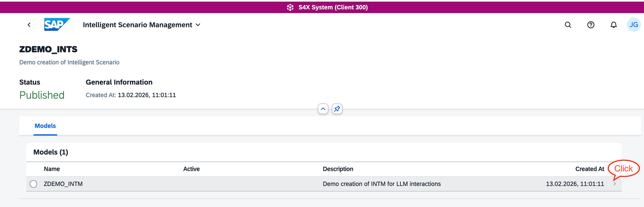Click the ZDEMO_INTS page title

click(x=48, y=49)
